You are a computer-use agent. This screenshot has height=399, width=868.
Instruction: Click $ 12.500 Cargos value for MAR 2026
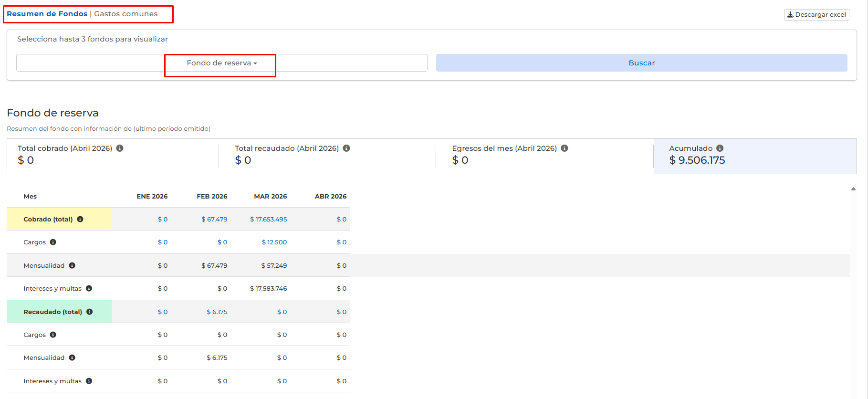click(x=274, y=242)
